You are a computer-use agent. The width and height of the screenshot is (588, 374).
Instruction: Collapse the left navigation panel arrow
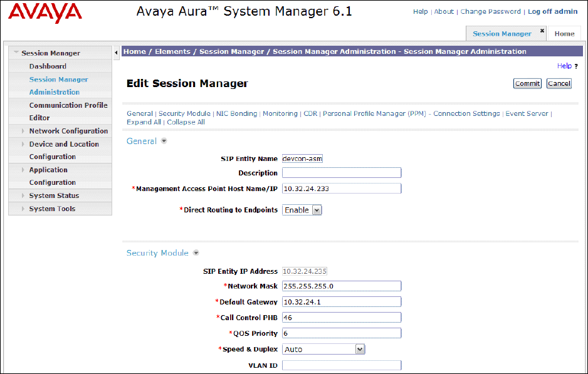tap(117, 52)
